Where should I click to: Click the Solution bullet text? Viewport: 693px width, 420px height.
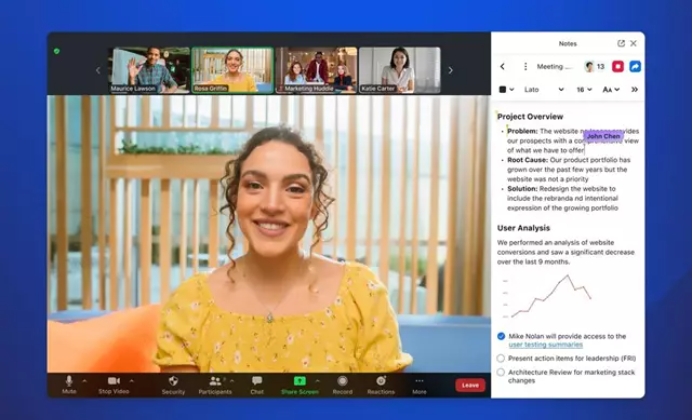[x=563, y=198]
